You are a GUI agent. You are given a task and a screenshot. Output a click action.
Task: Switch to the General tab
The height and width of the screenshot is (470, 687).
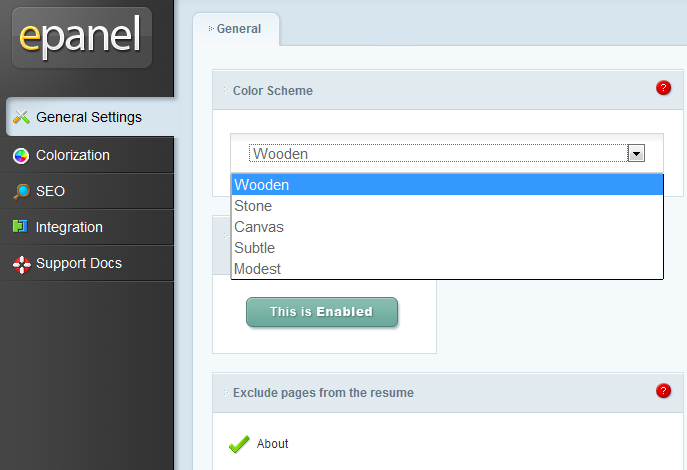pyautogui.click(x=236, y=29)
